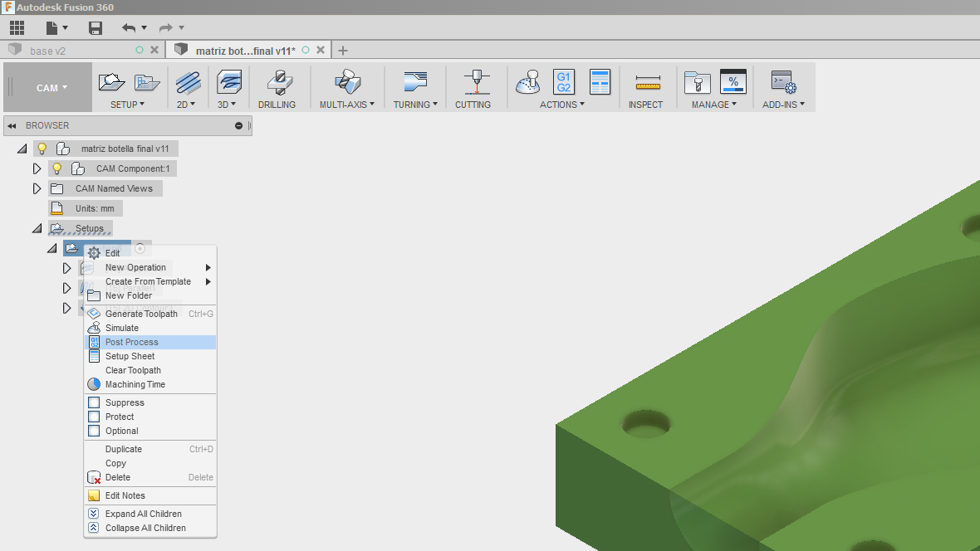Viewport: 980px width, 551px height.
Task: Open the New Operation submenu
Action: (x=150, y=267)
